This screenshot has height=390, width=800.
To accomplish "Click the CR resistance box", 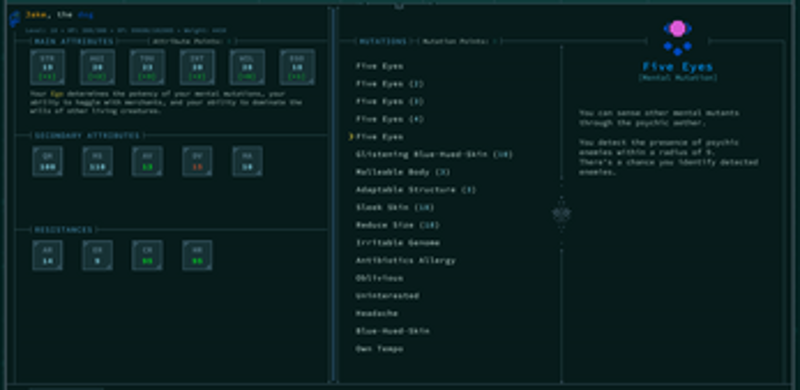I will pyautogui.click(x=147, y=255).
